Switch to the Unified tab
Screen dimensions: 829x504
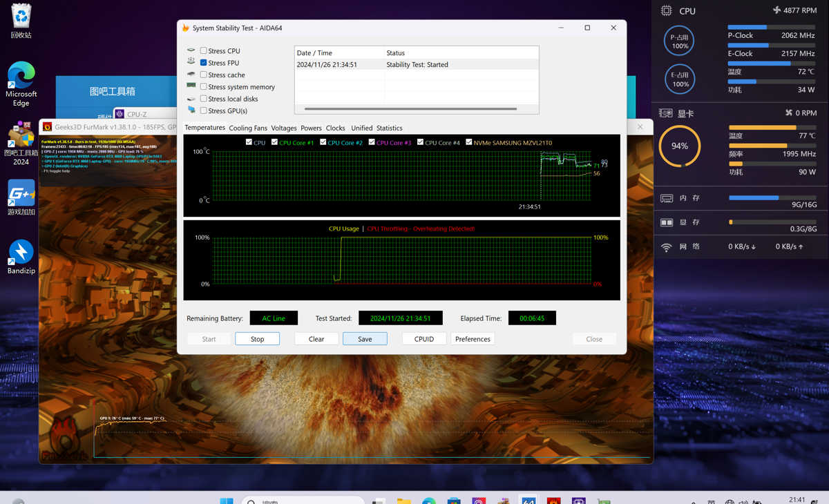click(362, 128)
